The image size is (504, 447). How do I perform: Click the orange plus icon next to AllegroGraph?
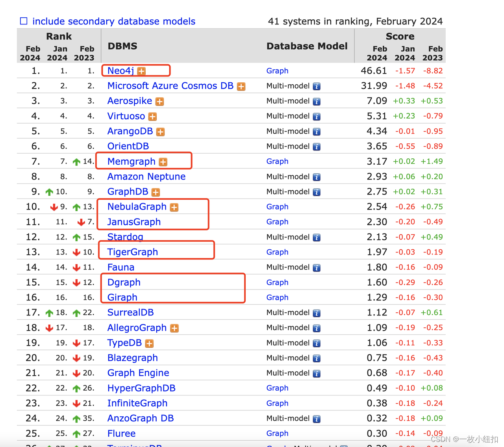click(174, 328)
